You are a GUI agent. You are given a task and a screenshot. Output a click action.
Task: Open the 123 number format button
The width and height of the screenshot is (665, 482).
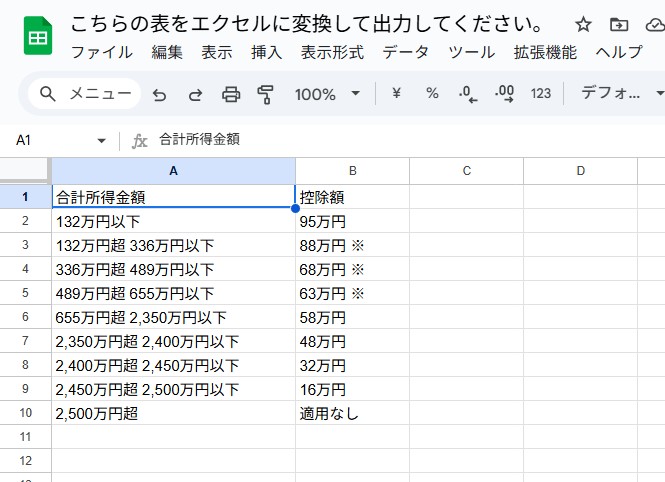click(541, 93)
